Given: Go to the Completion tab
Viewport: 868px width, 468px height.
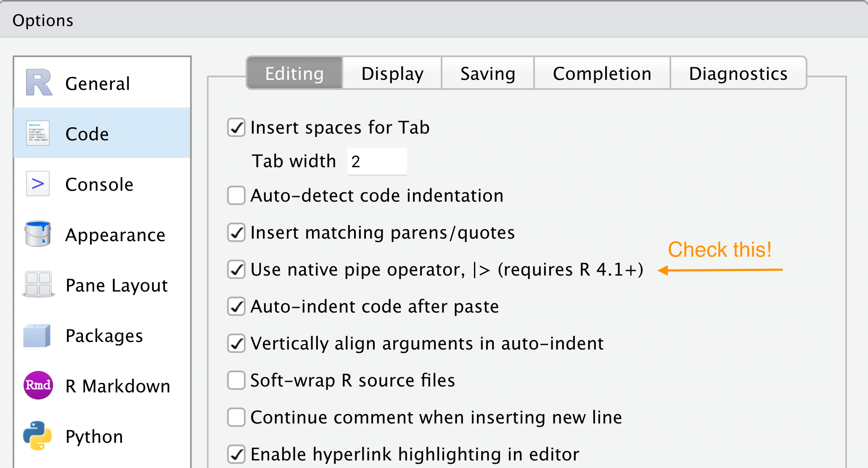Looking at the screenshot, I should click(x=602, y=74).
